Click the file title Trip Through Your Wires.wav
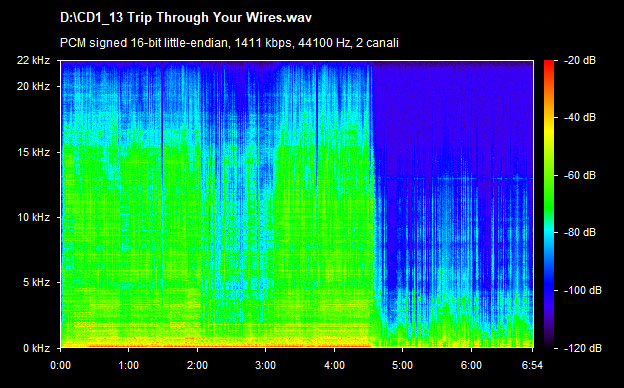The image size is (624, 388). [x=186, y=18]
